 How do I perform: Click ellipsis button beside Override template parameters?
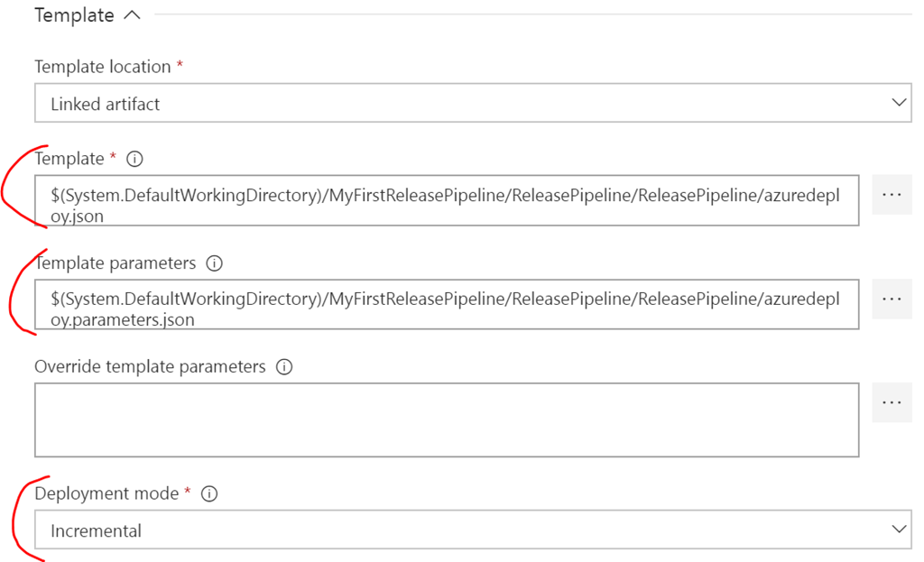click(x=892, y=402)
